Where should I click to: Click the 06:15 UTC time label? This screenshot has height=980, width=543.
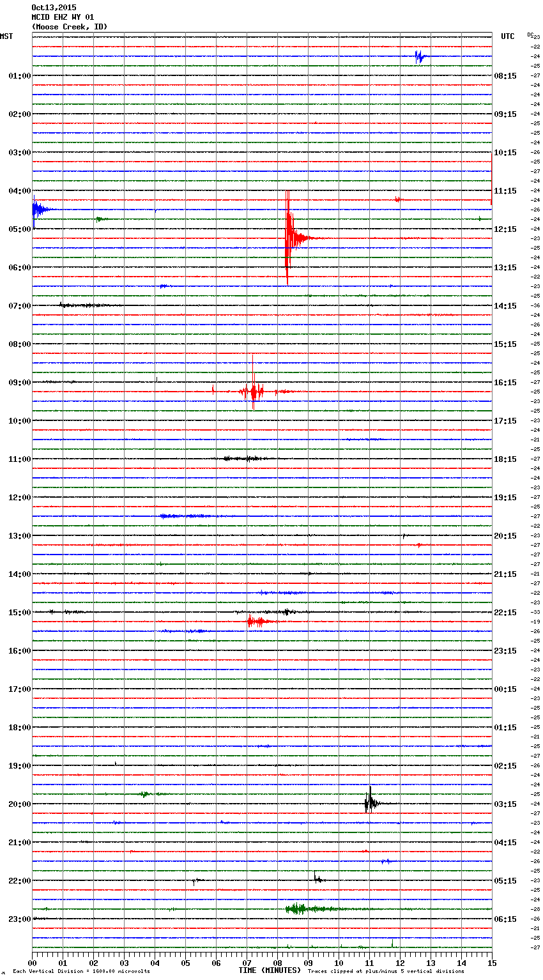tap(505, 919)
